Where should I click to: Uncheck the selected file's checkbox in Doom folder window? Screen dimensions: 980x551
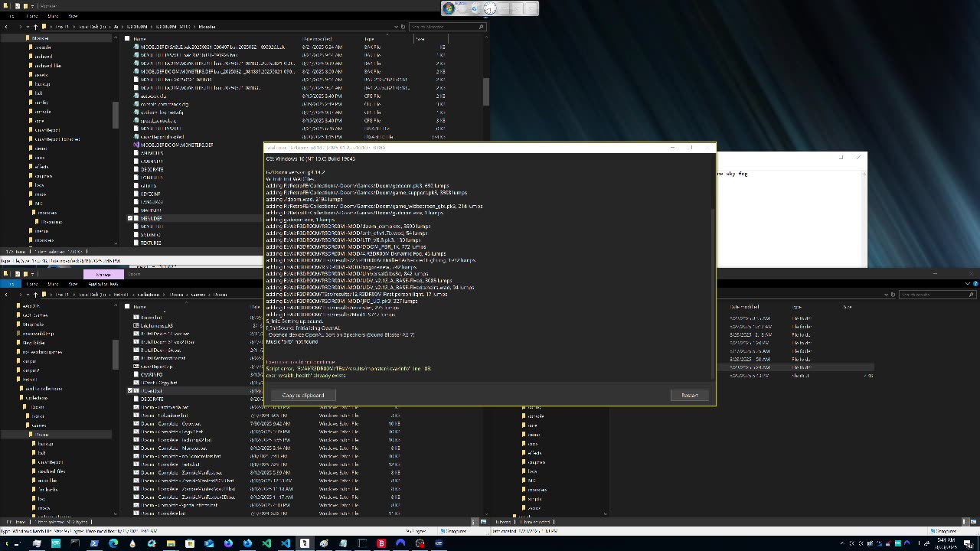(130, 391)
